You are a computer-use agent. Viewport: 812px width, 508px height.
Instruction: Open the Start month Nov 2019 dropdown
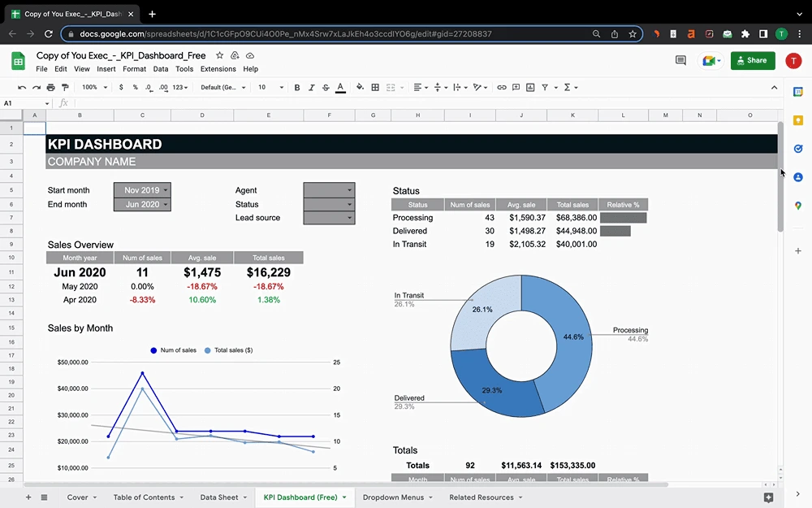(142, 190)
